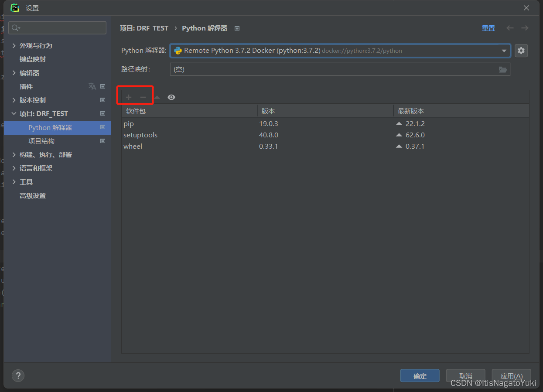Click the OK (确定) button
543x392 pixels.
420,376
